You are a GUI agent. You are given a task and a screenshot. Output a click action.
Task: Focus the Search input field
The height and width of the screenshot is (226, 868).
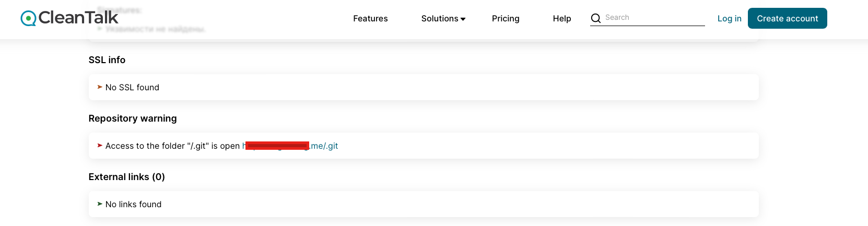coord(653,18)
